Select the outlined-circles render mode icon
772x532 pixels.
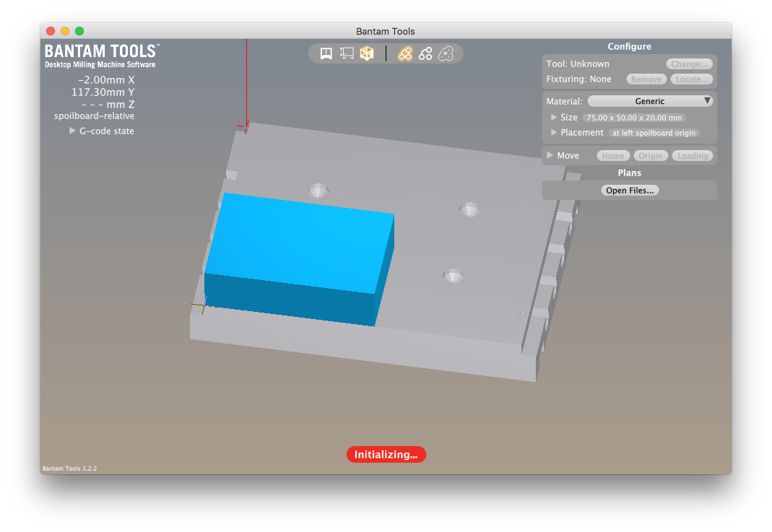coord(446,53)
